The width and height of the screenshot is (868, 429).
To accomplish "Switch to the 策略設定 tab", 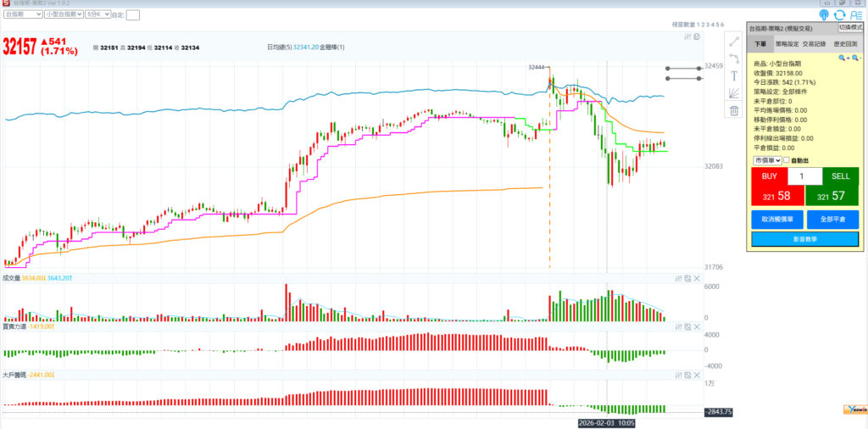I will click(787, 42).
